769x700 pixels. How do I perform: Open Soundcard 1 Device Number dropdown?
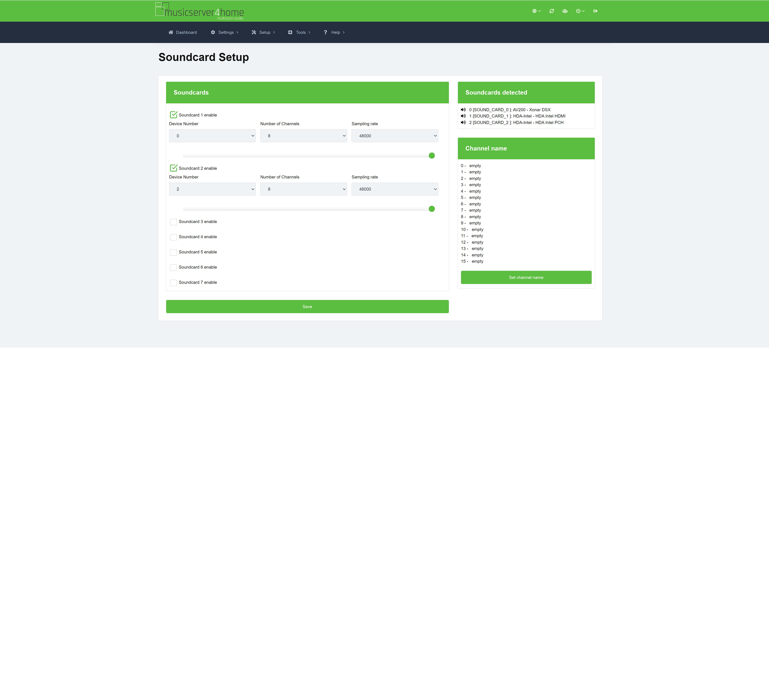coord(212,136)
